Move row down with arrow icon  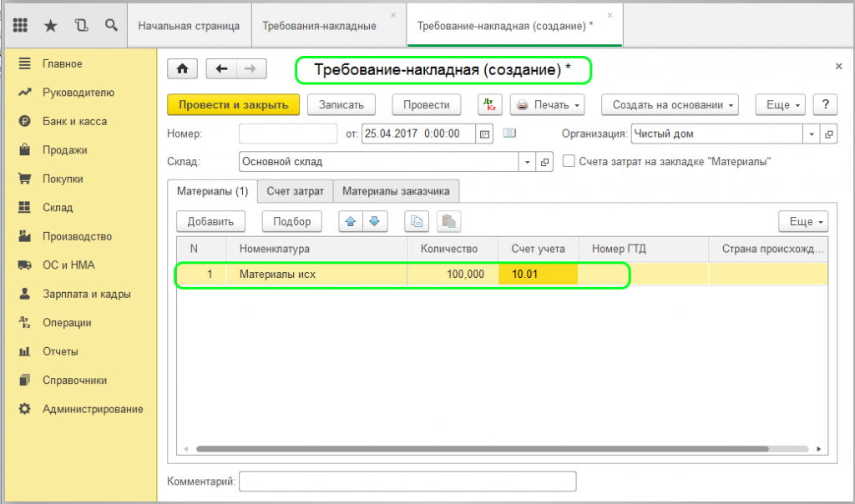pos(375,221)
